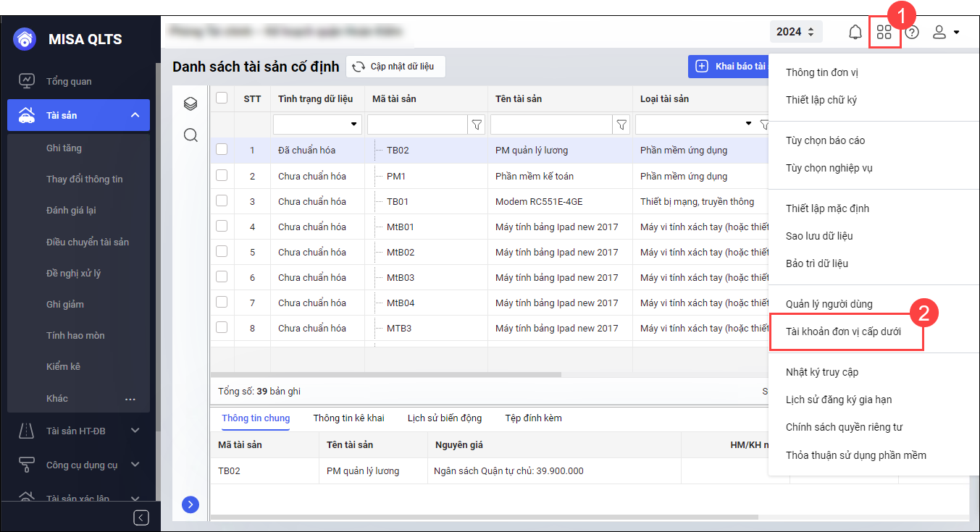Check the row for TB02

(222, 150)
